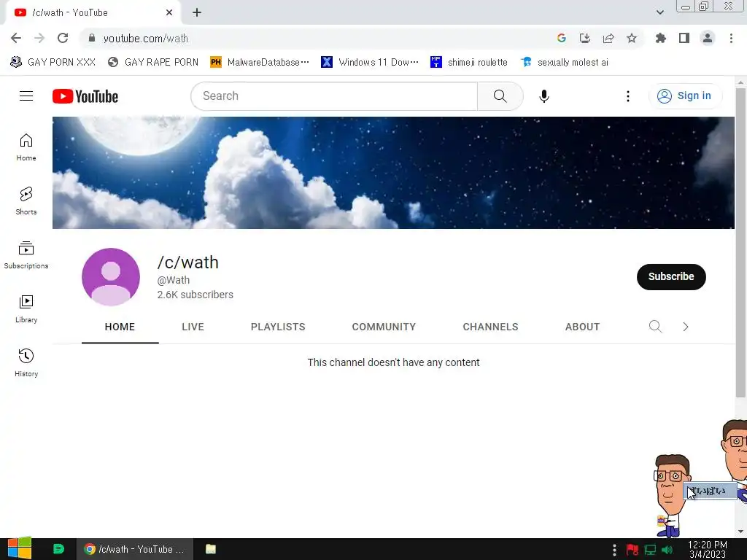
Task: Open Shorts from the sidebar
Action: click(26, 201)
